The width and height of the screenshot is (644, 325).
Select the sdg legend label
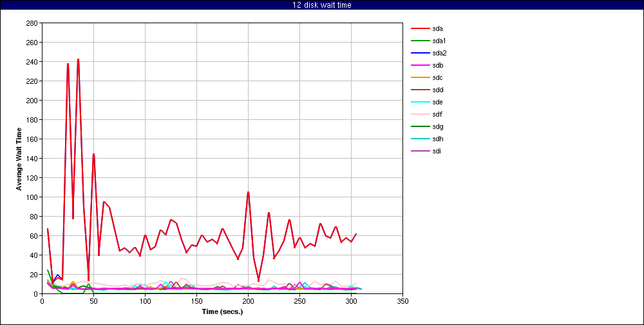click(x=437, y=126)
